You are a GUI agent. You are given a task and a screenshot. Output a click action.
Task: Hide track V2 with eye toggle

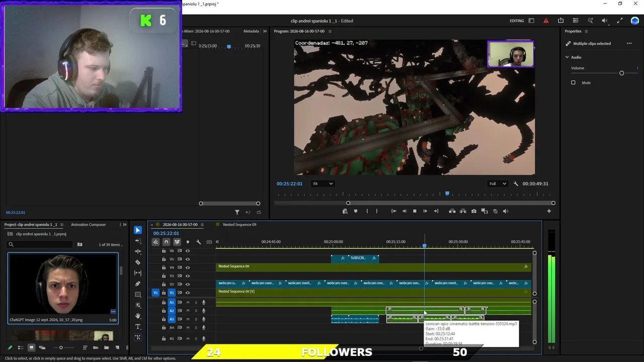188,284
